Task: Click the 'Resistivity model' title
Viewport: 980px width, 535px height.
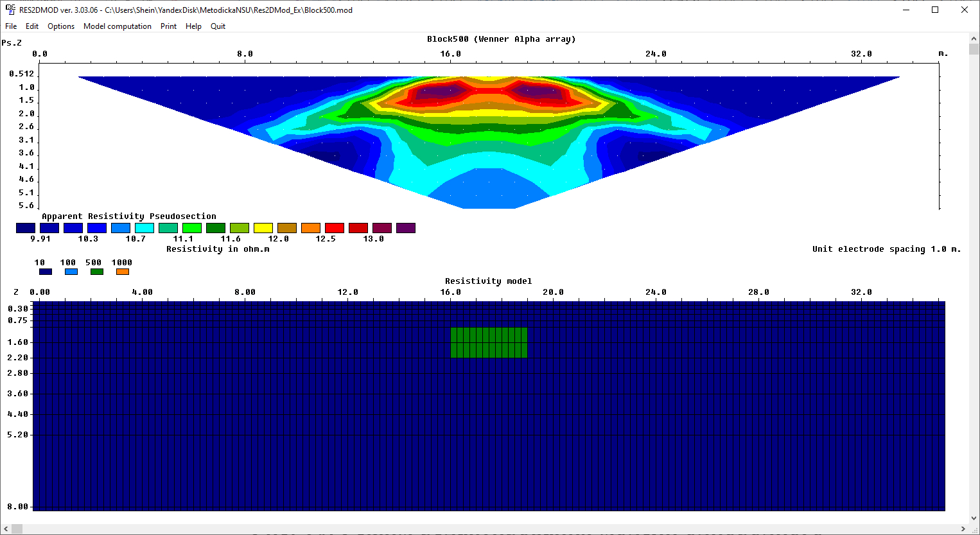Action: [x=489, y=281]
